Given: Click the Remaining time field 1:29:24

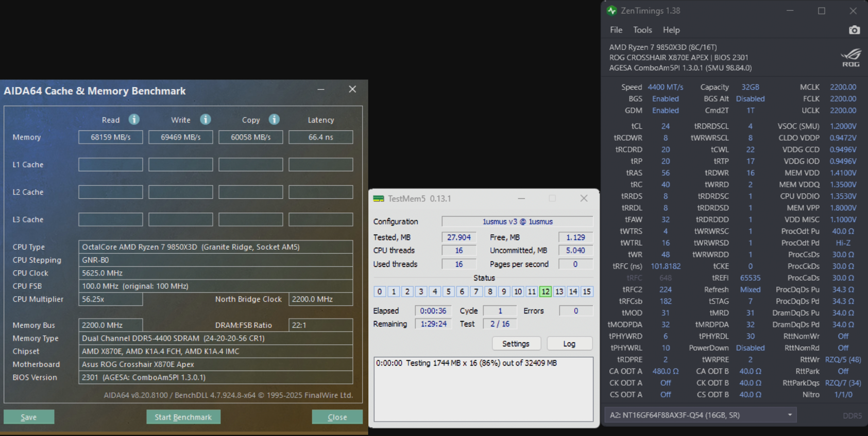Looking at the screenshot, I should [x=433, y=324].
